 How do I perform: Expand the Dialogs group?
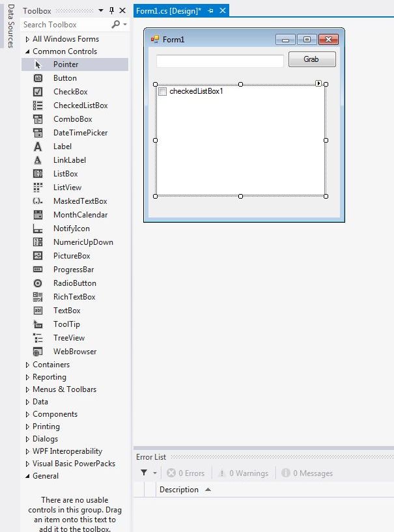(x=27, y=439)
